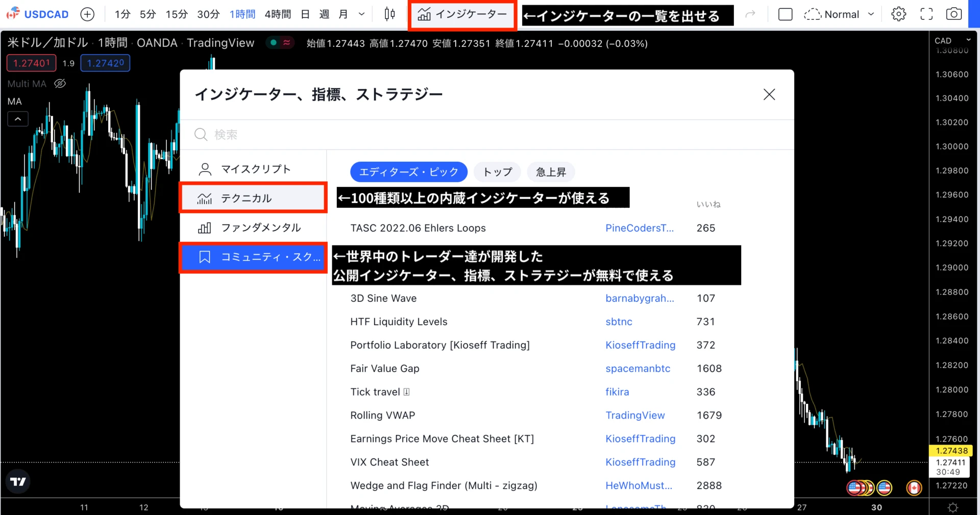Open the candlestick chart type icon

click(x=390, y=14)
